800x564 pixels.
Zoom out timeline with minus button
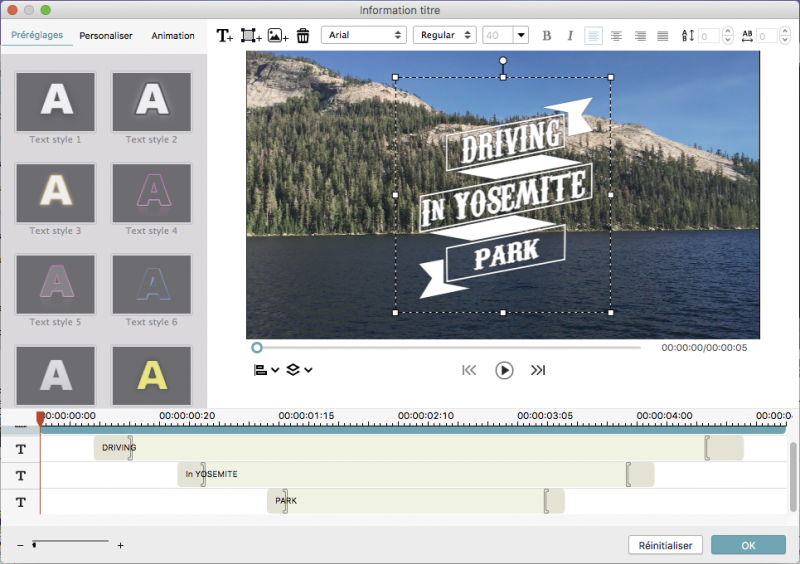pos(20,546)
